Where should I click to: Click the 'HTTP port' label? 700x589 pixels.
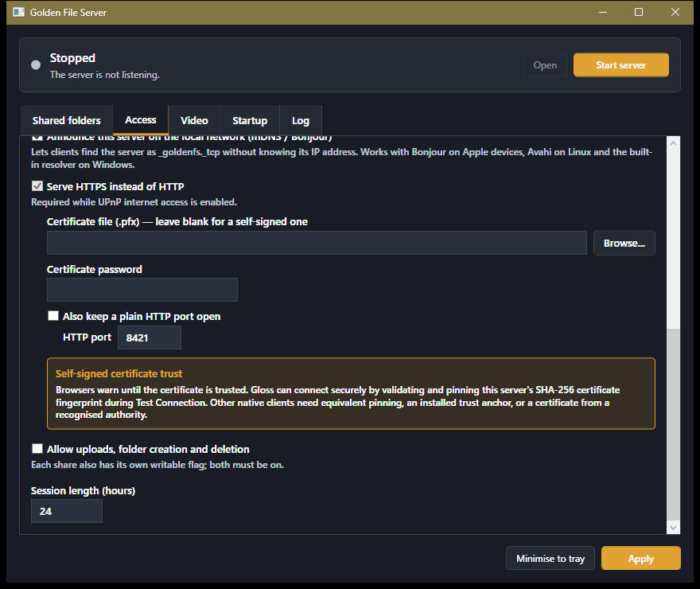coord(87,337)
